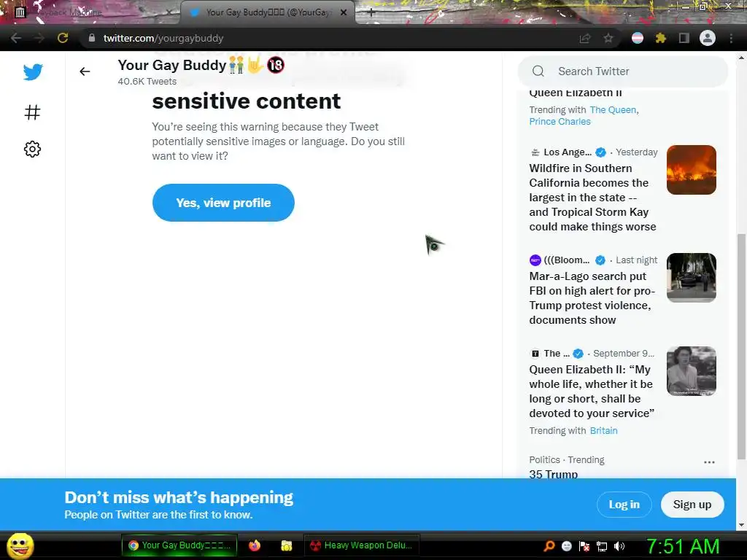Click the browser back arrow

click(x=16, y=38)
